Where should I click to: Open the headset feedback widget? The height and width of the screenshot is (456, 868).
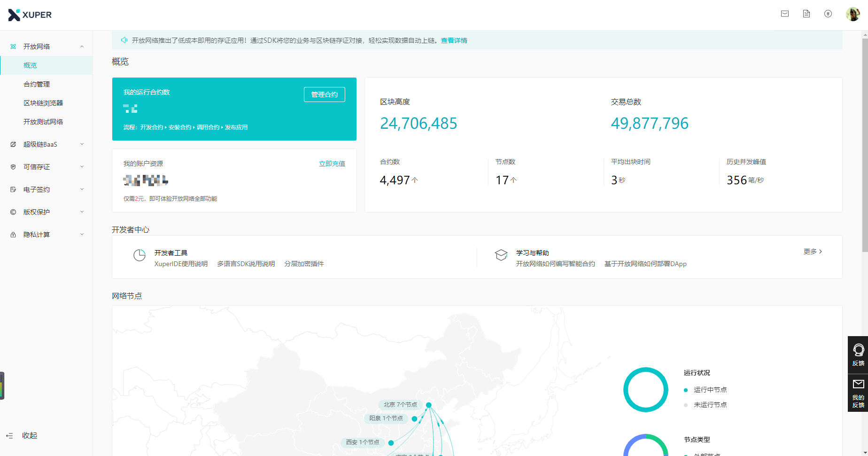point(858,354)
